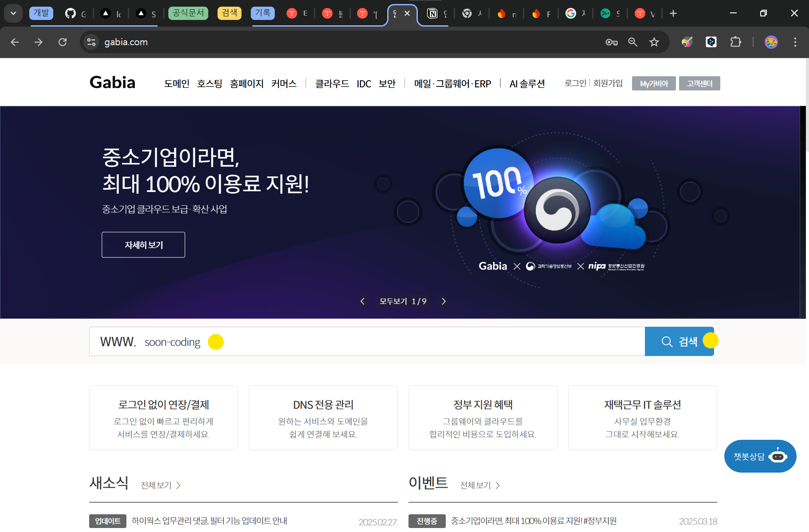Show previous banner slide
The width and height of the screenshot is (809, 532).
362,301
